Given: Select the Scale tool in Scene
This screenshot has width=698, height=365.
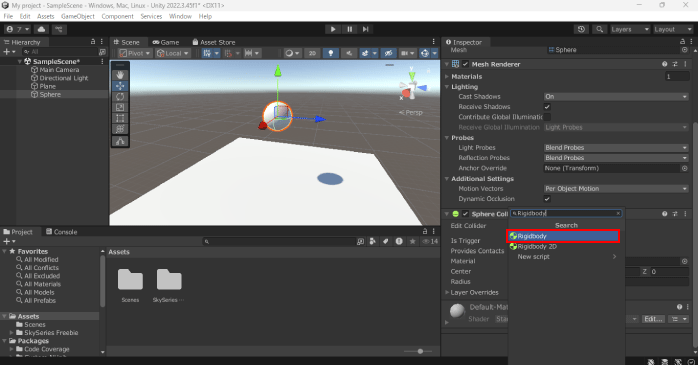Looking at the screenshot, I should point(120,107).
